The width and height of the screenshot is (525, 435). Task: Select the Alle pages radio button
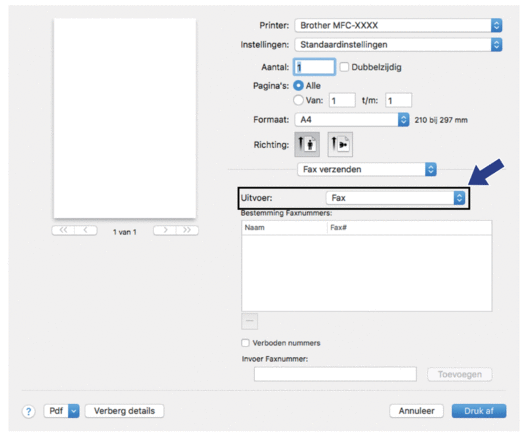click(298, 86)
